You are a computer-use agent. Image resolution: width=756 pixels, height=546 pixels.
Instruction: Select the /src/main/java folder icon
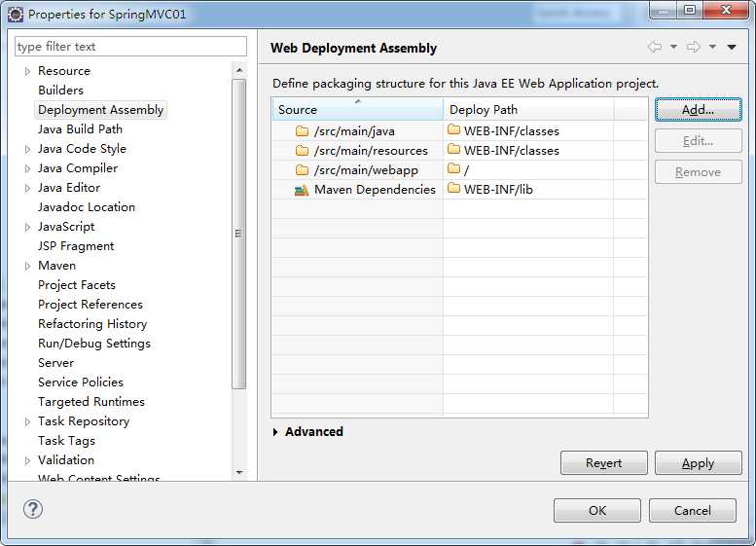coord(302,130)
